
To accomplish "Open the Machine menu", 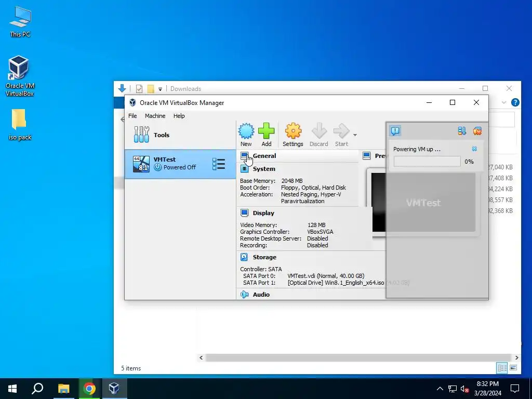I will click(155, 116).
